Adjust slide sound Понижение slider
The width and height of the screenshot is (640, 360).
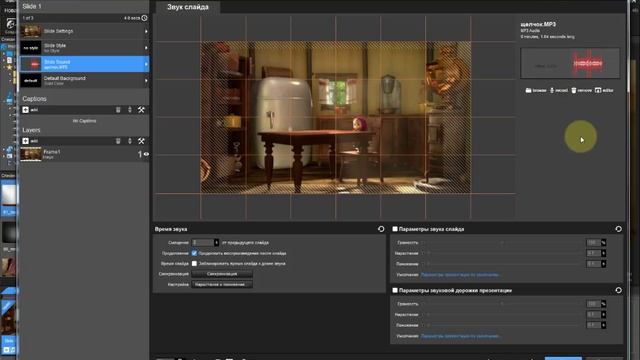click(x=502, y=264)
